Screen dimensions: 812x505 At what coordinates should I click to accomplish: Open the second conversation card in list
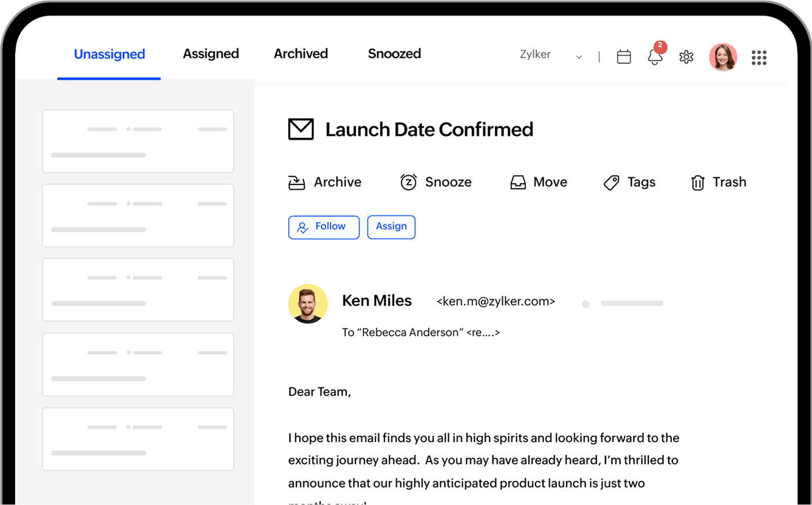138,216
